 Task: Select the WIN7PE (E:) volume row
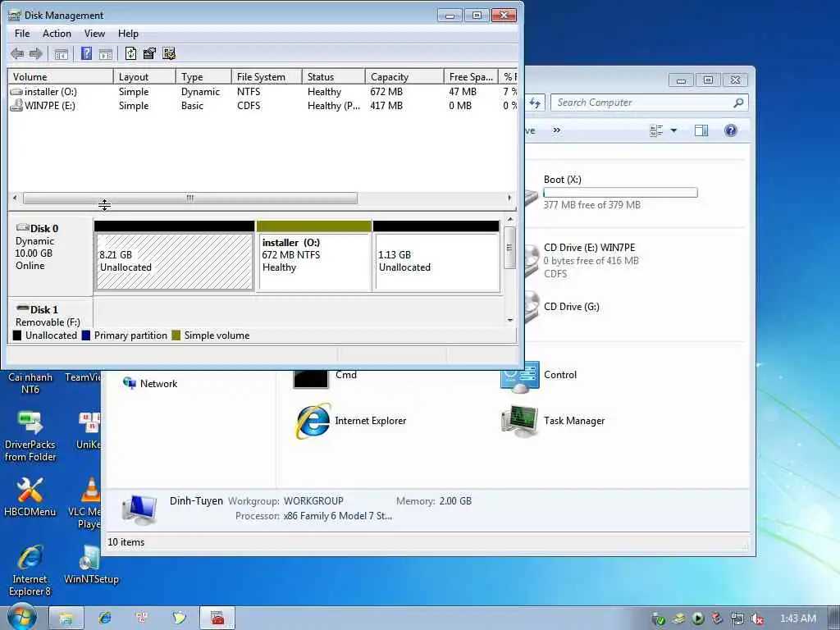(262, 106)
